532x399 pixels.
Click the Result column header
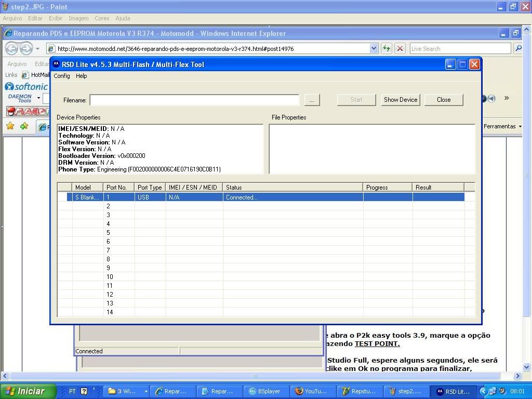(x=438, y=187)
